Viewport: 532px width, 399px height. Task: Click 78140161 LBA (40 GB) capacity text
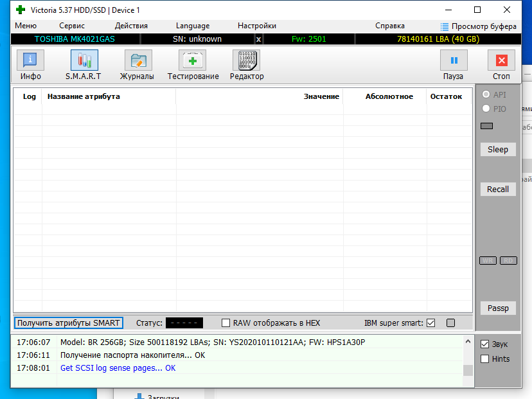[438, 39]
